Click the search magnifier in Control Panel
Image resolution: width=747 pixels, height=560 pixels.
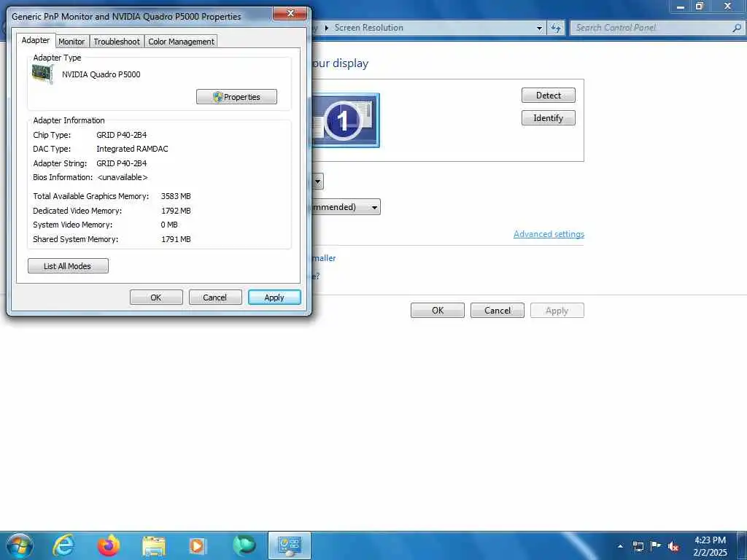point(737,28)
